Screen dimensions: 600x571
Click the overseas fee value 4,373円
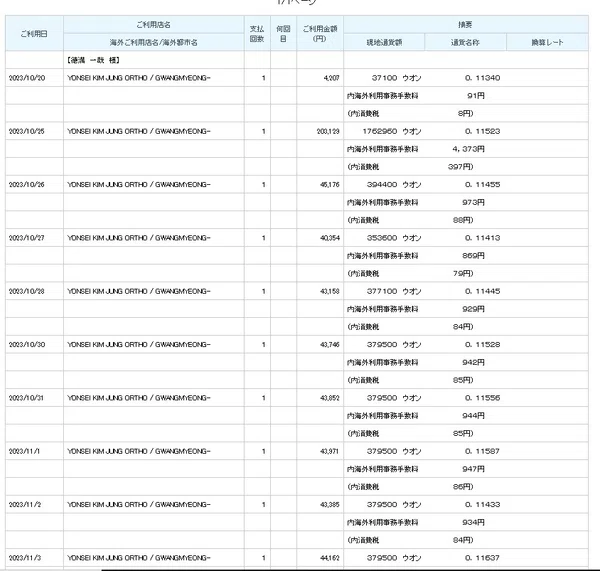(x=468, y=149)
